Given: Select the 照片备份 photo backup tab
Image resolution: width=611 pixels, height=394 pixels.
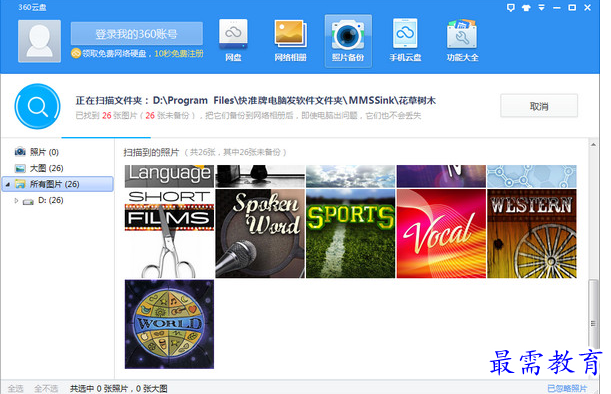Looking at the screenshot, I should coord(348,41).
